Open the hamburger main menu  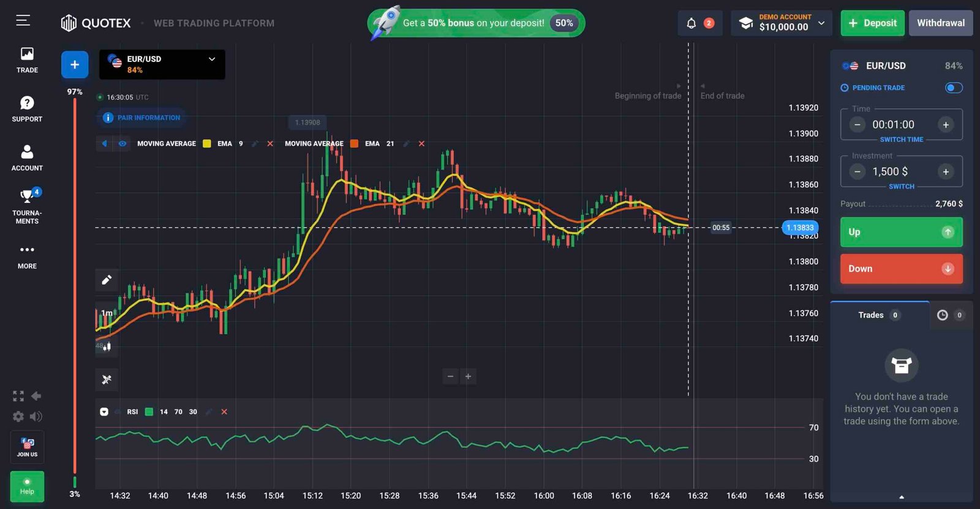23,21
